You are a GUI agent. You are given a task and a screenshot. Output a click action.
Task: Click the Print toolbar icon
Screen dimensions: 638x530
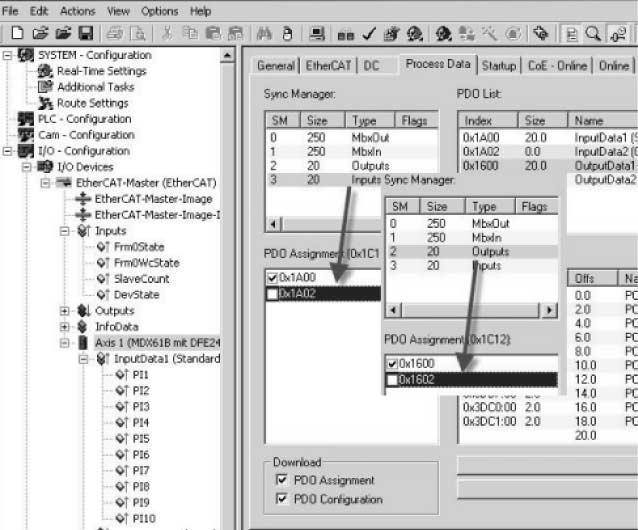[x=115, y=33]
